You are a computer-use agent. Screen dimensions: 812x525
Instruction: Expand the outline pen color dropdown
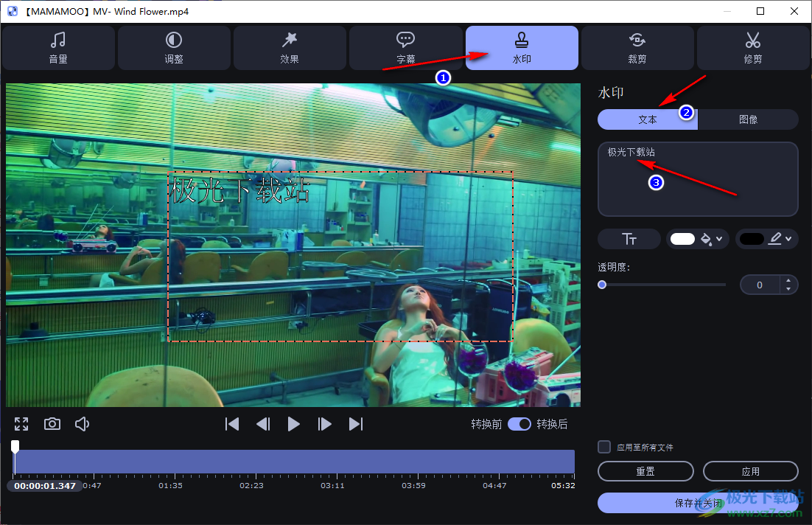coord(780,239)
